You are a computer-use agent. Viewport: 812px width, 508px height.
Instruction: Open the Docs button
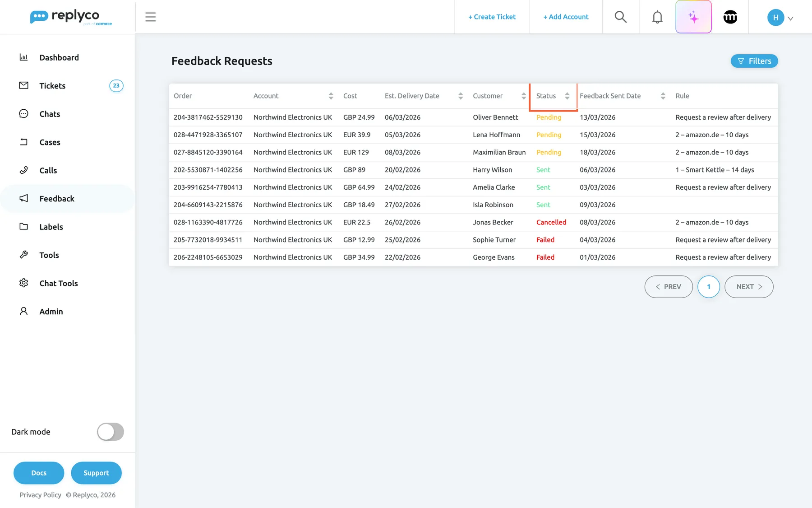(x=39, y=473)
